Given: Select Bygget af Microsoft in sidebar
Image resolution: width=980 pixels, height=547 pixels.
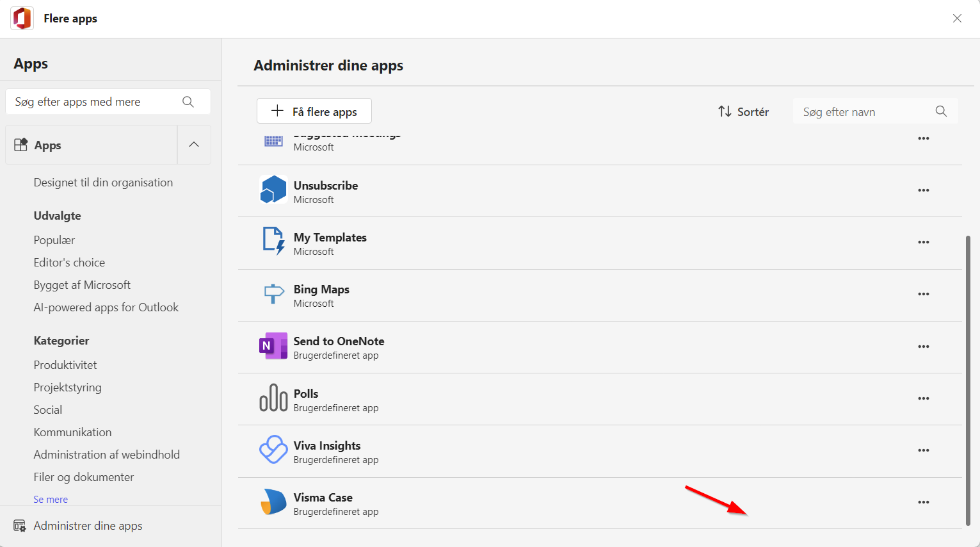Looking at the screenshot, I should pyautogui.click(x=82, y=285).
